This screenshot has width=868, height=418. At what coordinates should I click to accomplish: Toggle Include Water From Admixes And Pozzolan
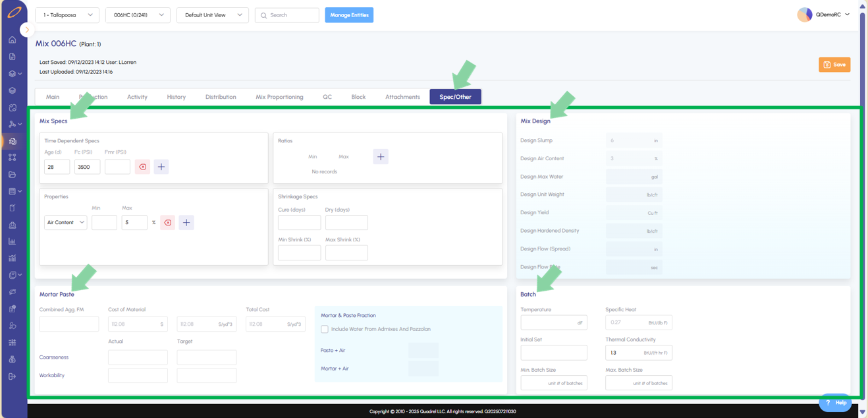pyautogui.click(x=325, y=329)
